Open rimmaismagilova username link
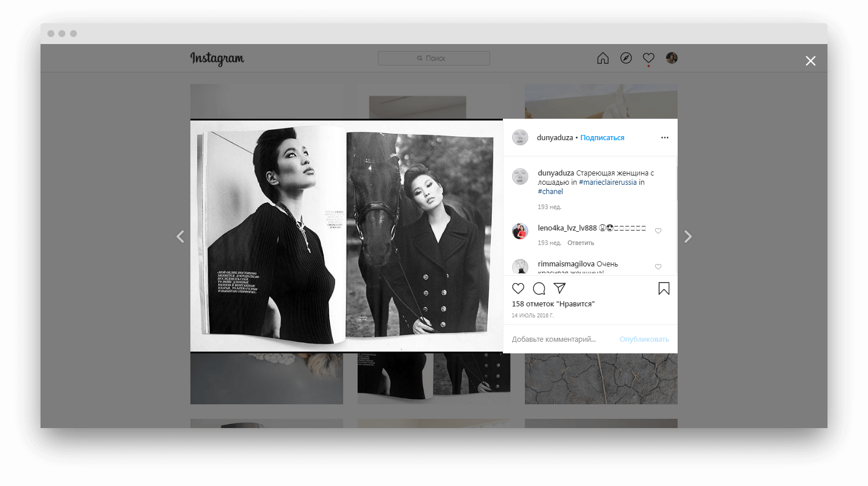This screenshot has width=868, height=486. point(566,264)
